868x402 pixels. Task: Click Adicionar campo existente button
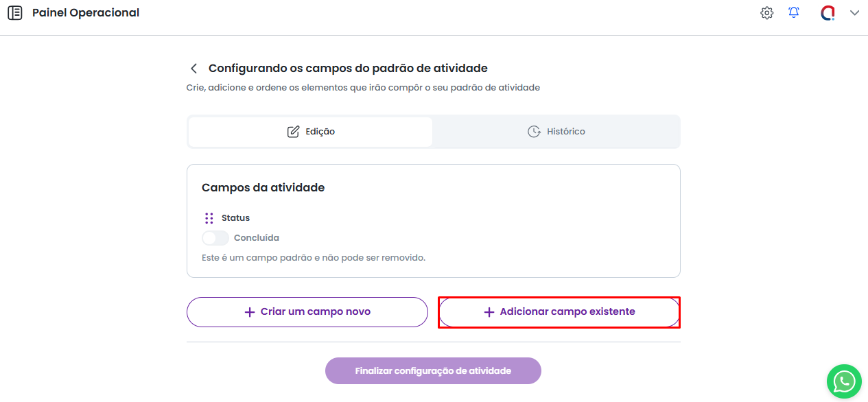tap(559, 312)
